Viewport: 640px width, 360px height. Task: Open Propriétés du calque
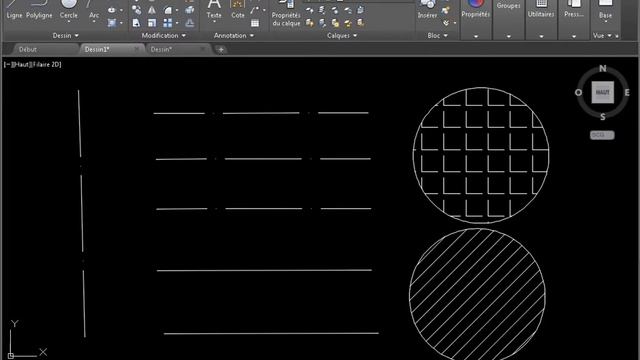click(x=286, y=14)
